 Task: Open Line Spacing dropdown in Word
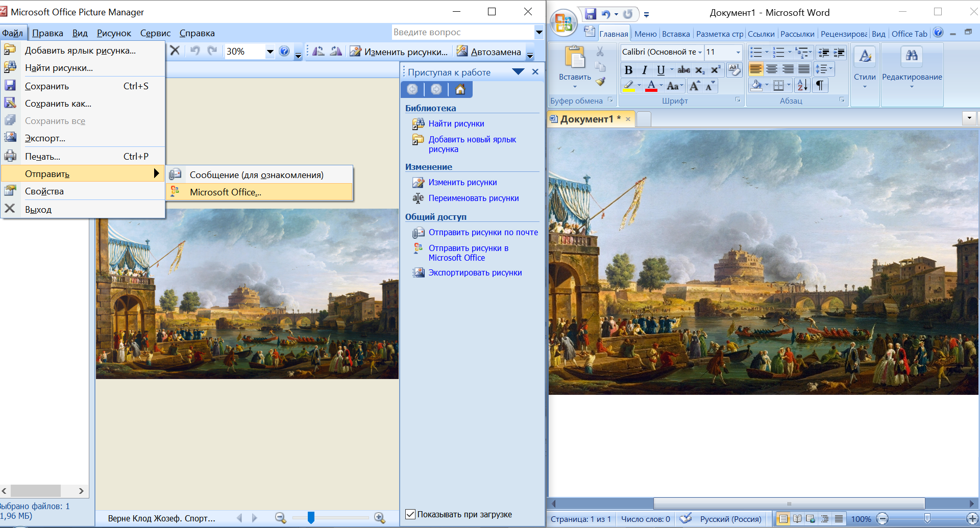coord(824,69)
